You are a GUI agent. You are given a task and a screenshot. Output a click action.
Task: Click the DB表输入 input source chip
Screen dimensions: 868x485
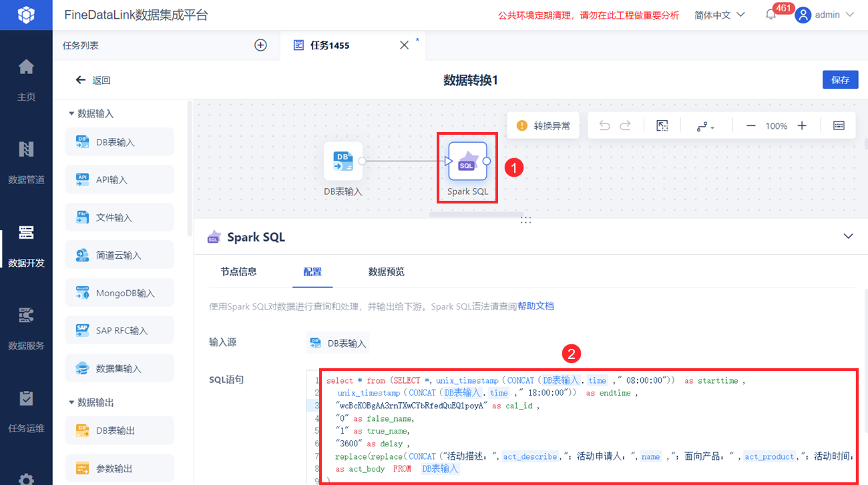338,344
